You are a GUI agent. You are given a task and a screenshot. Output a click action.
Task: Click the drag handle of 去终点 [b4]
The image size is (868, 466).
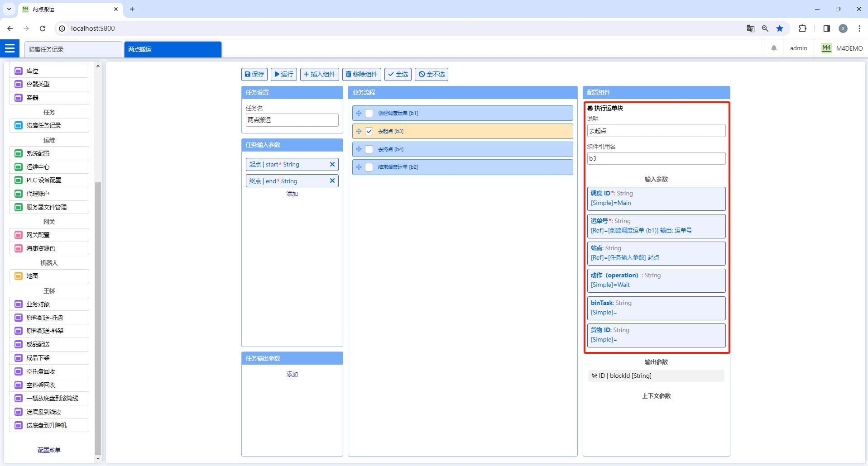coord(359,149)
